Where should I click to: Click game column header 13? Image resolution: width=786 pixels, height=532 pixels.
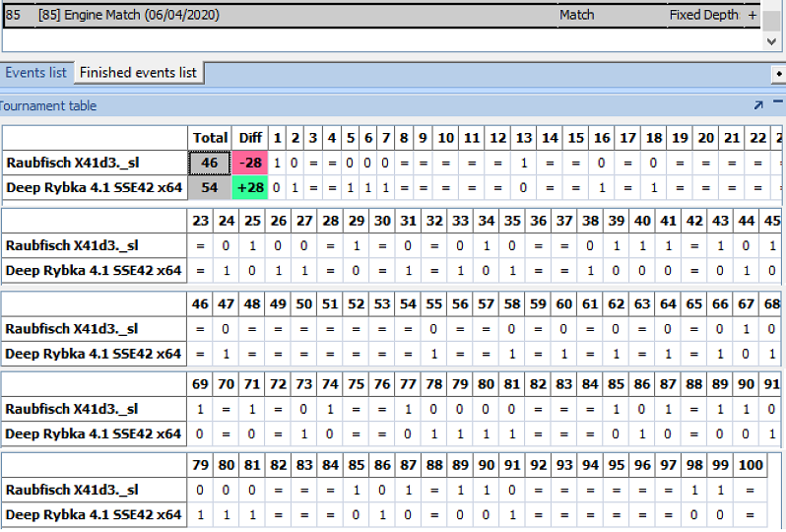524,138
